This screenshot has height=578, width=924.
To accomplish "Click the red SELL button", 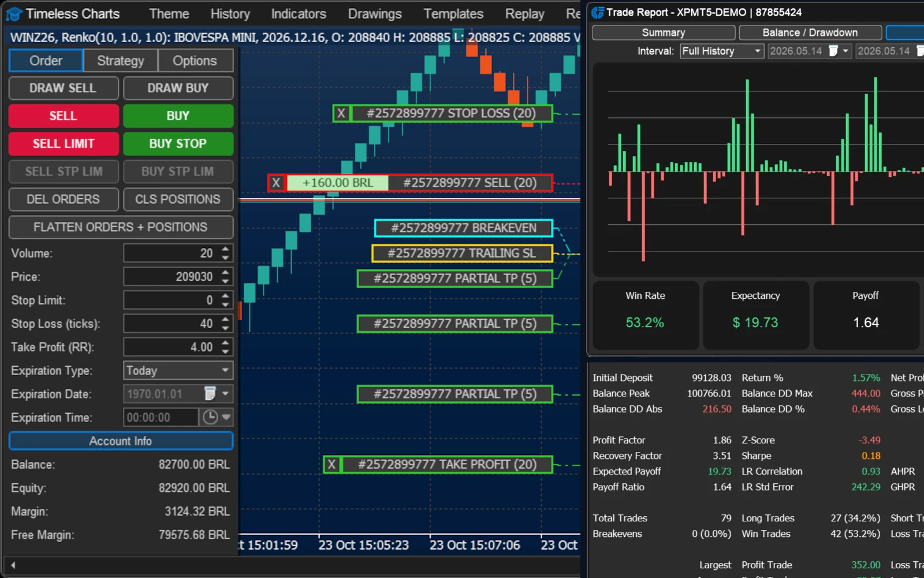I will point(64,116).
